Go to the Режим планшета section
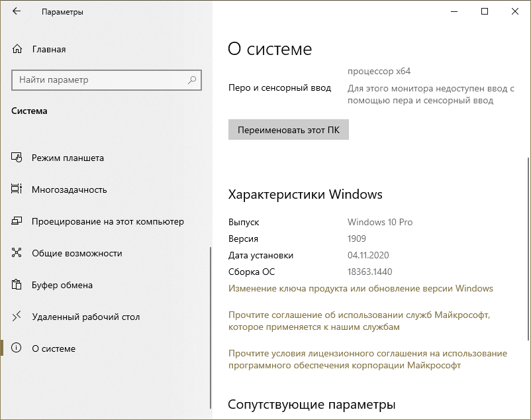Image resolution: width=531 pixels, height=420 pixels. pyautogui.click(x=68, y=158)
